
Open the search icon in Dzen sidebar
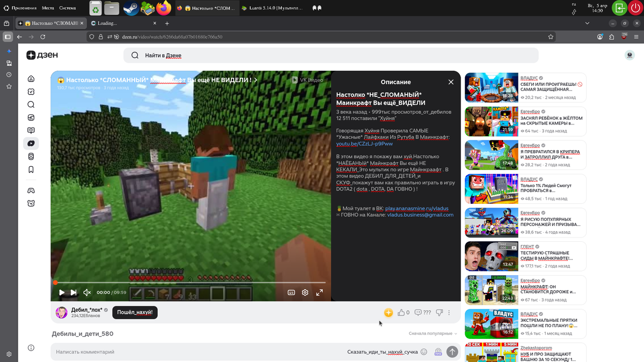31,105
